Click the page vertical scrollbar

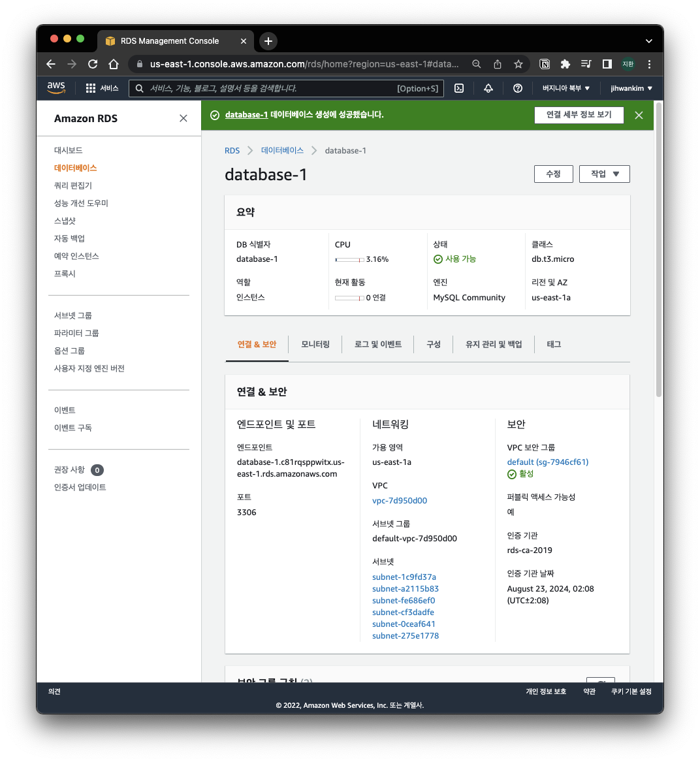coord(659,249)
